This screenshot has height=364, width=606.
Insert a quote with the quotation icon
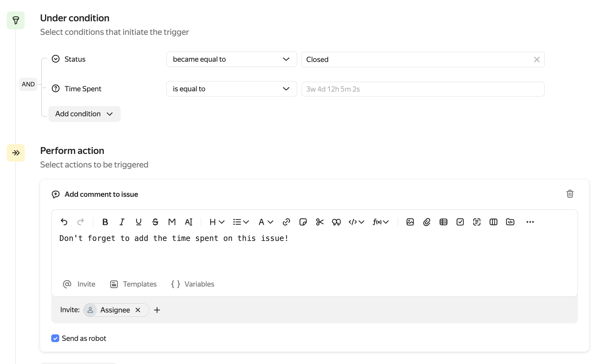point(336,222)
